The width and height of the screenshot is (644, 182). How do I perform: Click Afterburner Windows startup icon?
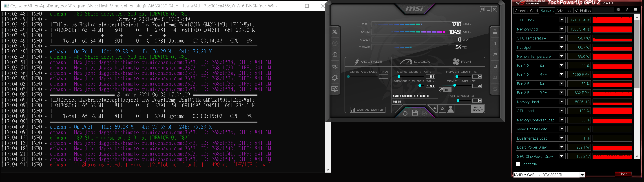[483, 9]
